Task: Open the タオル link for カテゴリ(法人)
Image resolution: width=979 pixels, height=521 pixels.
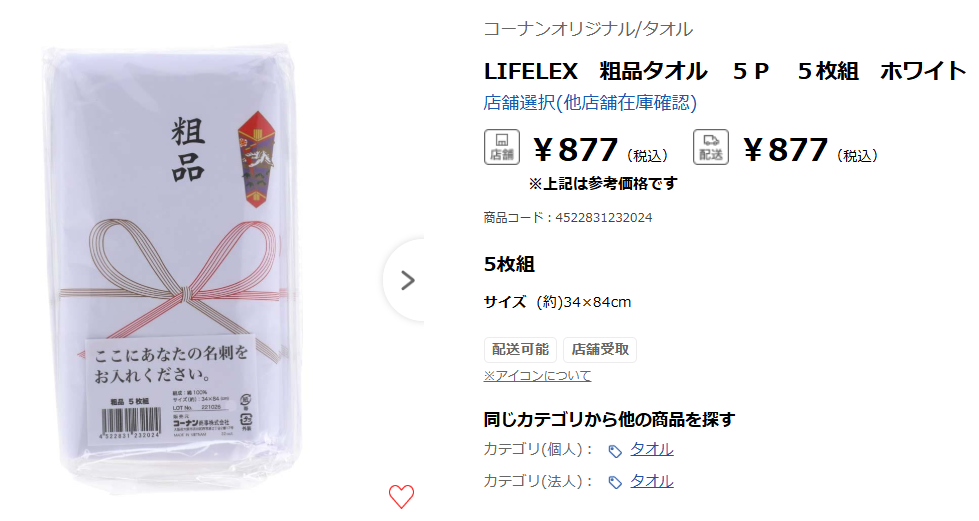Action: [651, 481]
